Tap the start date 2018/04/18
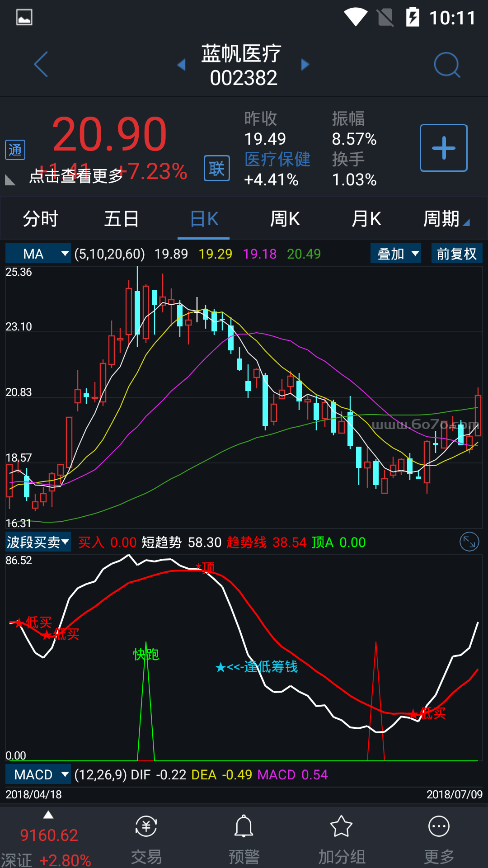This screenshot has height=868, width=488. 33,794
